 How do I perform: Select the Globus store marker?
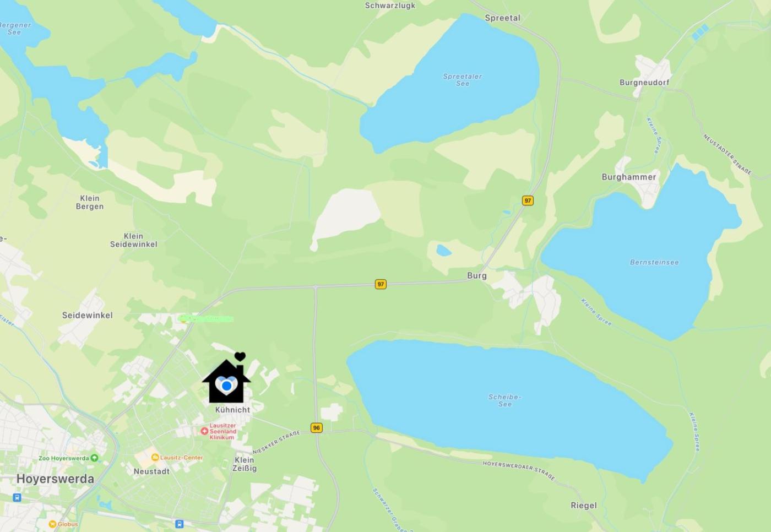pos(52,524)
